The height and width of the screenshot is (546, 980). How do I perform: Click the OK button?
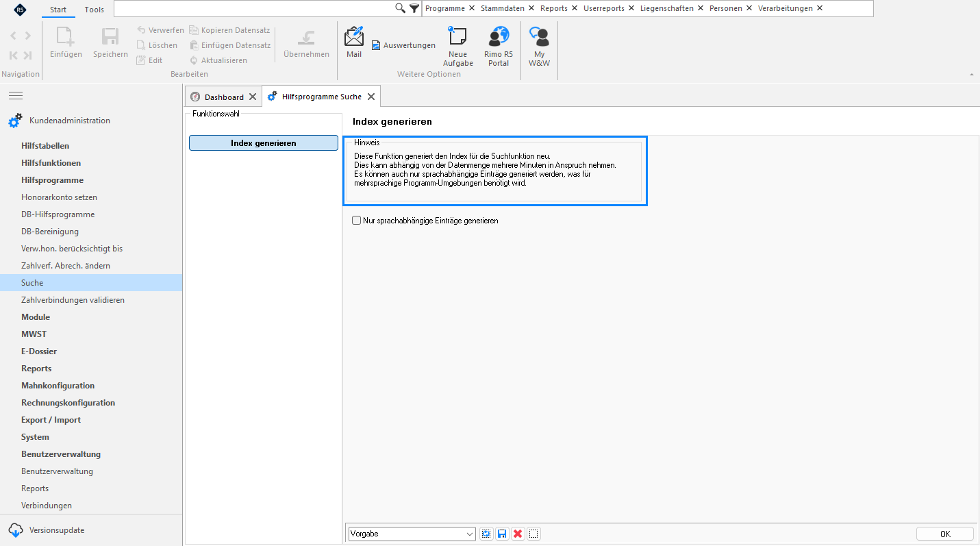click(945, 534)
